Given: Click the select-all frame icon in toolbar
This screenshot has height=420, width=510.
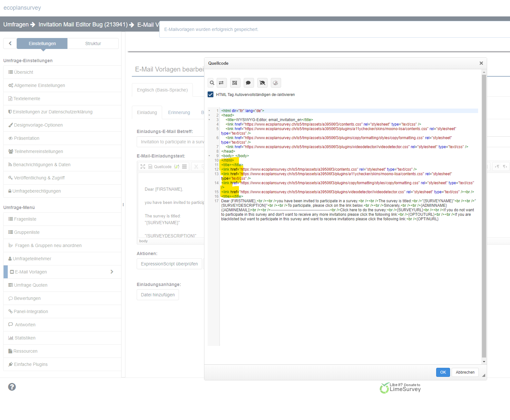Looking at the screenshot, I should click(x=235, y=83).
